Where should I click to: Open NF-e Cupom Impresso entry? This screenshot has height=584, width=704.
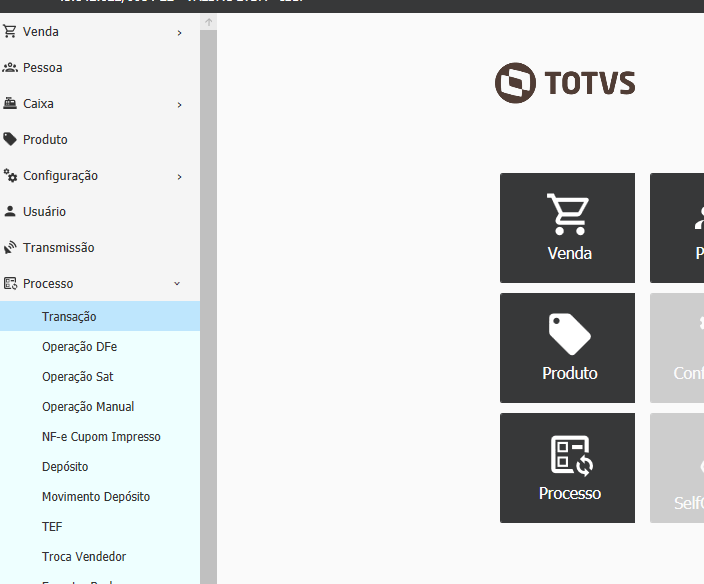[x=100, y=436]
